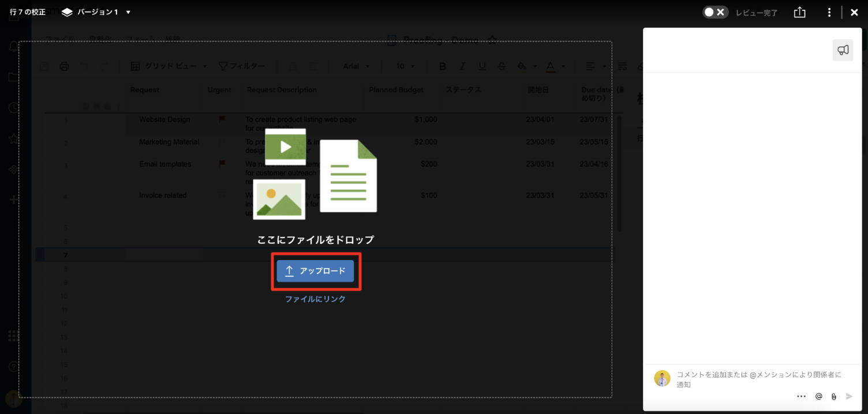Click the user avatar beside comment box
Image resolution: width=868 pixels, height=414 pixels.
tap(662, 378)
